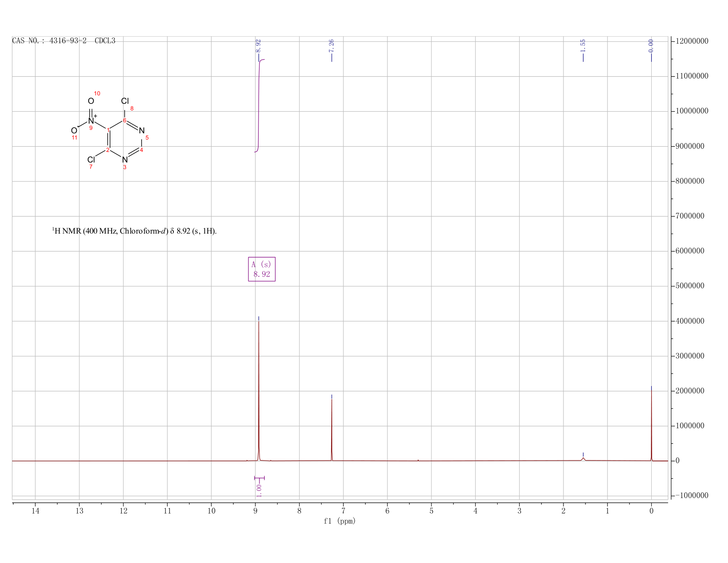Image resolution: width=728 pixels, height=563 pixels.
Task: Click the tall 8.92 ppm singlet peak
Action: [x=259, y=391]
